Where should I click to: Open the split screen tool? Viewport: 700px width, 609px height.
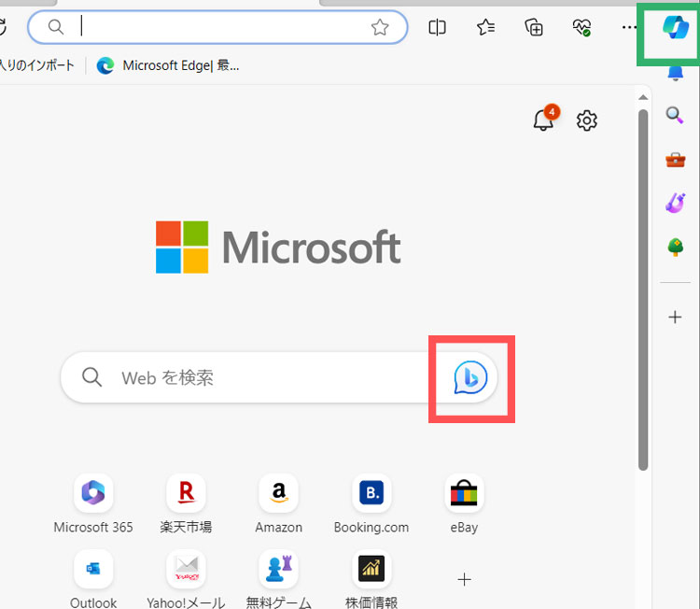point(437,28)
